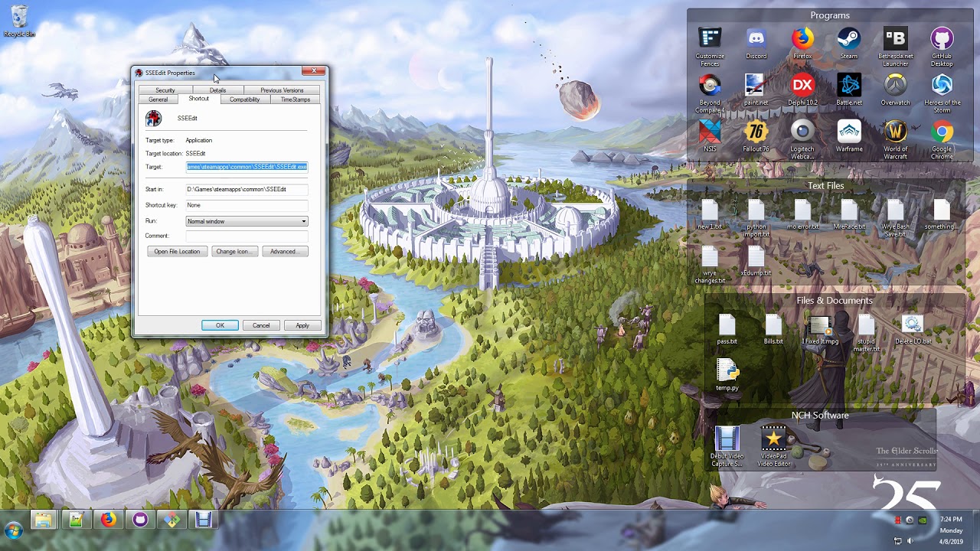The image size is (980, 551).
Task: Launch the Overwatch icon
Action: pyautogui.click(x=895, y=90)
